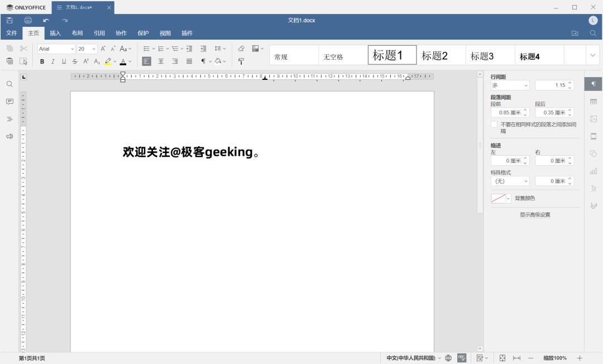The height and width of the screenshot is (364, 603).
Task: Select the Bold formatting icon
Action: 42,61
